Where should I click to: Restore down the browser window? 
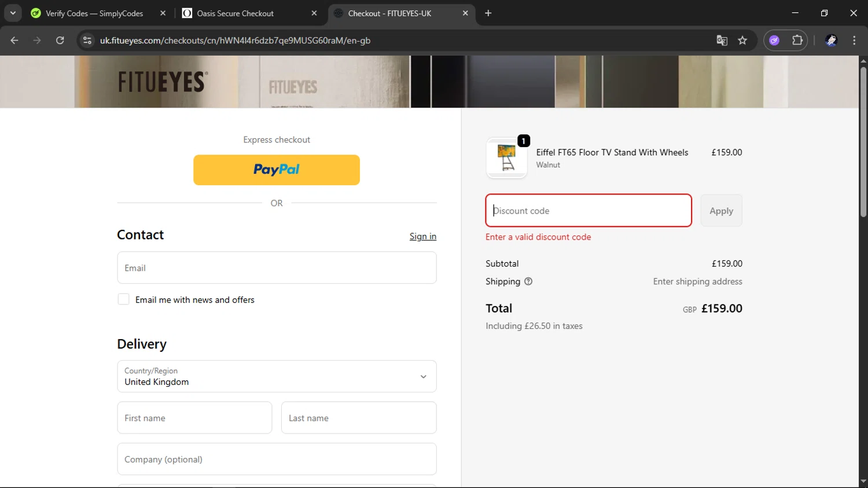pos(824,13)
